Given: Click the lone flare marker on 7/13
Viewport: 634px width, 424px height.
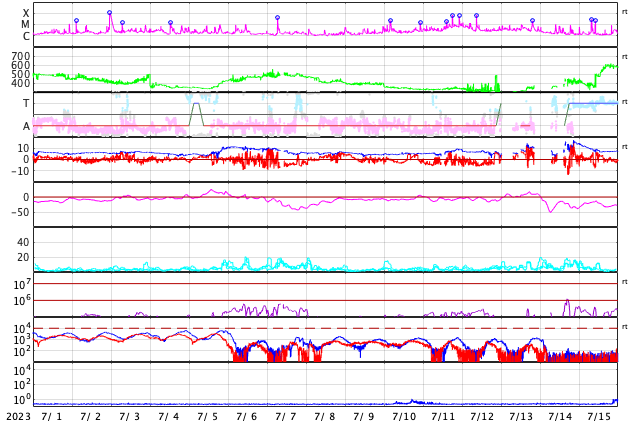Looking at the screenshot, I should 533,21.
